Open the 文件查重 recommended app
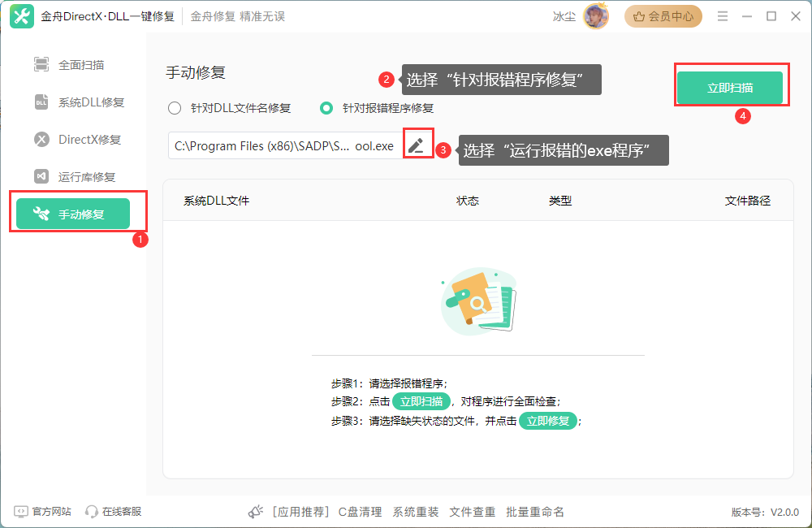 pyautogui.click(x=473, y=512)
